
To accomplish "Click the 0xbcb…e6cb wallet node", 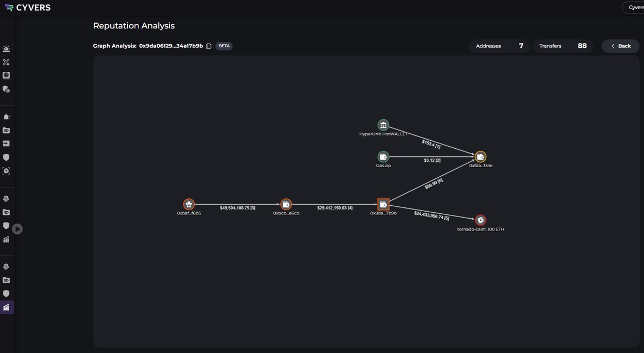I will point(286,204).
